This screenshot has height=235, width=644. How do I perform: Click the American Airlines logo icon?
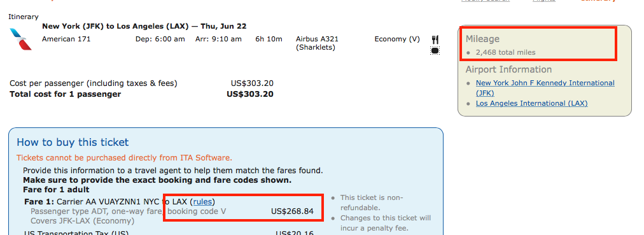(20, 39)
